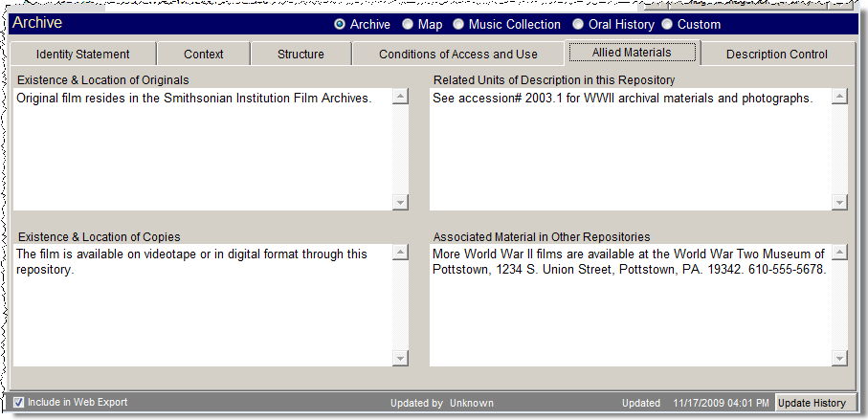Click scroll down arrow in Associated Material field
The image size is (868, 420).
tap(839, 359)
